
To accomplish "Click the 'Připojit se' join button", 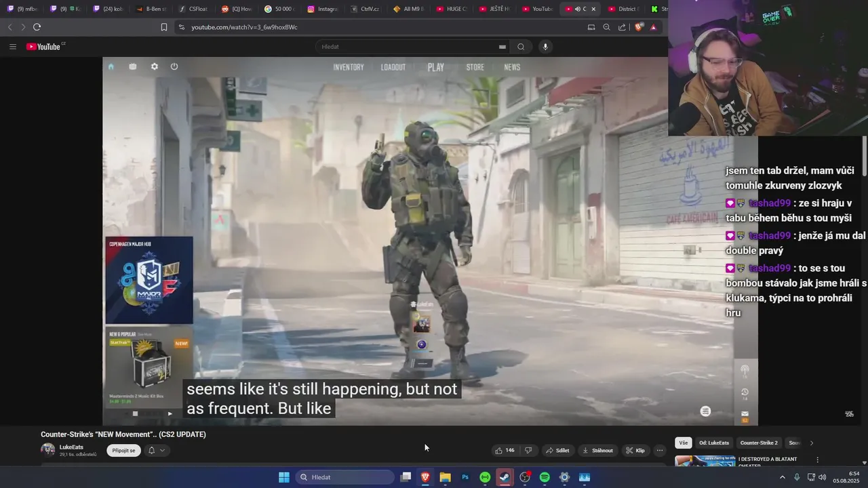I will pos(123,450).
